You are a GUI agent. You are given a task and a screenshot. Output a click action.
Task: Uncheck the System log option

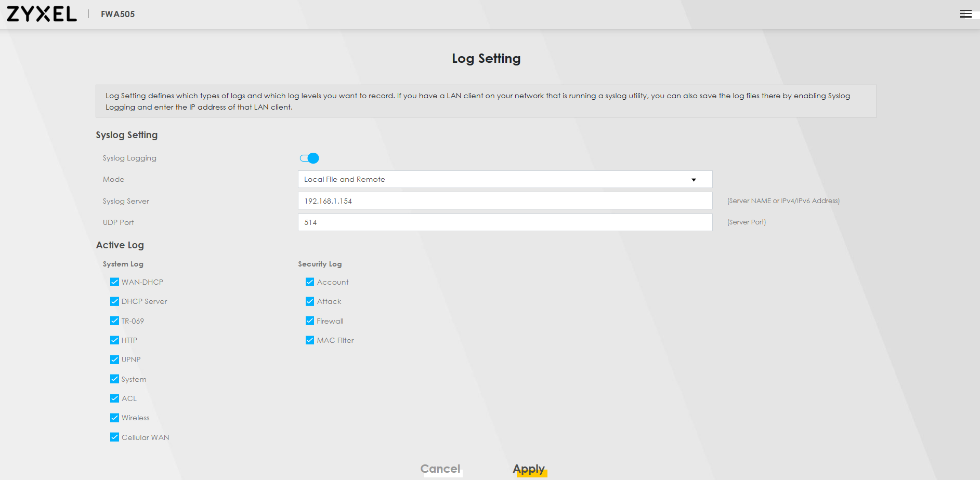pyautogui.click(x=114, y=379)
